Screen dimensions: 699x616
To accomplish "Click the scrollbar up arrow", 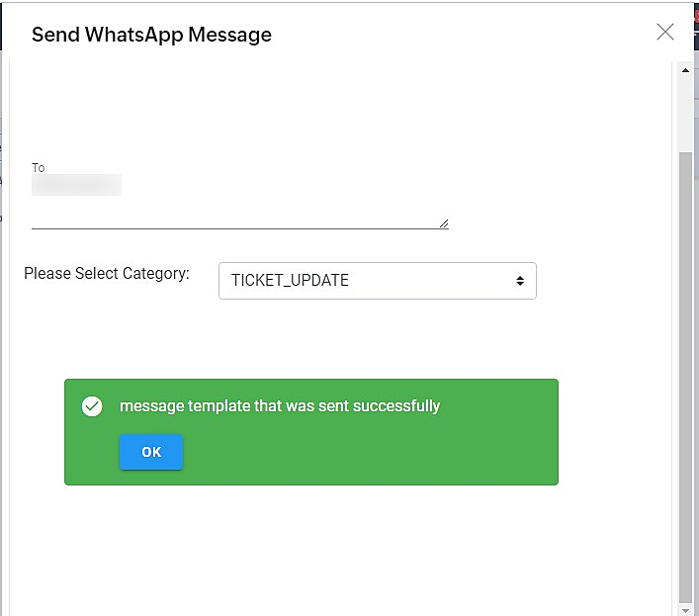I will (x=685, y=70).
